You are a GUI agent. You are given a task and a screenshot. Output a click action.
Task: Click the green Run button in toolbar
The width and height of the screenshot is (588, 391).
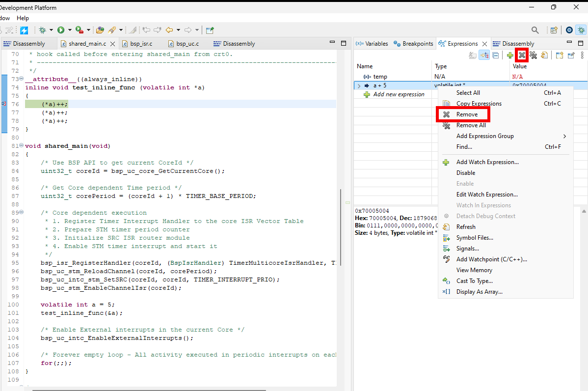pyautogui.click(x=61, y=30)
